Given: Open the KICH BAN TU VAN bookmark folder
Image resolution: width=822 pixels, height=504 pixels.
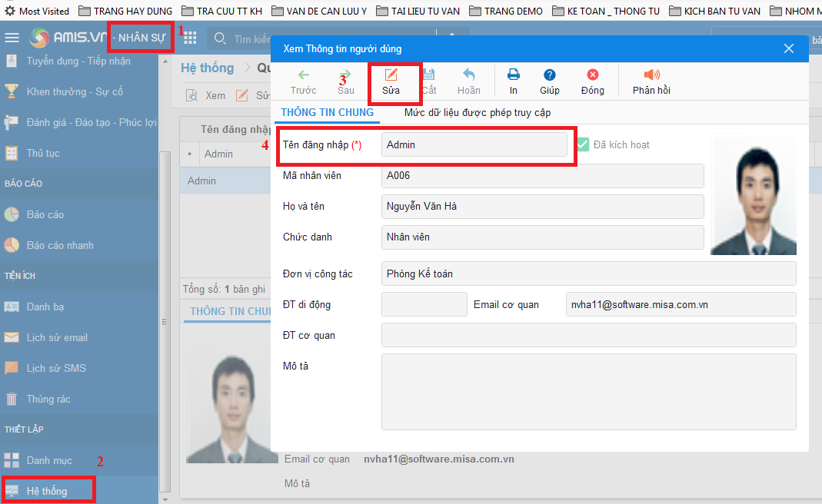Looking at the screenshot, I should [x=714, y=11].
